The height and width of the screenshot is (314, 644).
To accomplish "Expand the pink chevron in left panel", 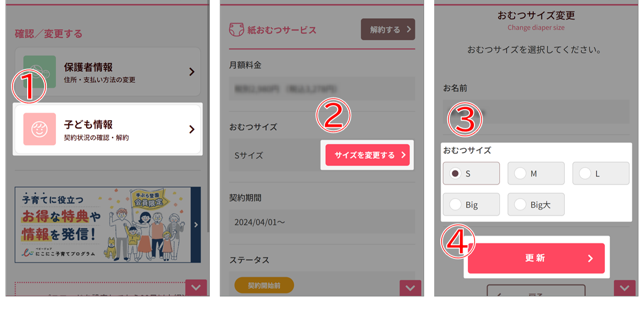I will coord(196,288).
